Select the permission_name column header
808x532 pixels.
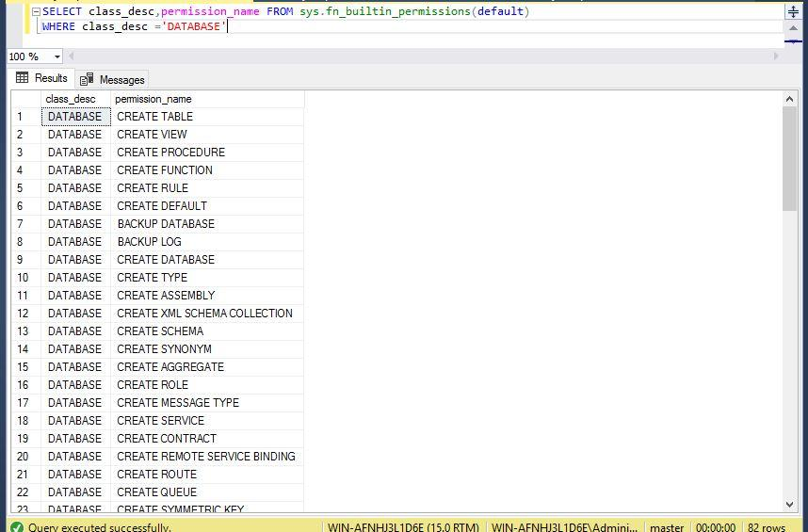pos(207,99)
